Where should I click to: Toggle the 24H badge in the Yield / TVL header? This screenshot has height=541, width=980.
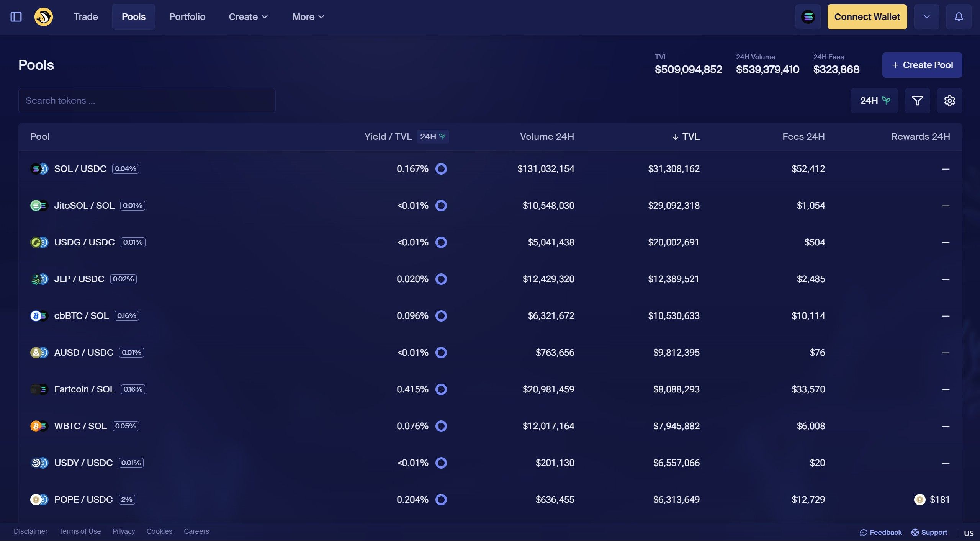coord(432,137)
